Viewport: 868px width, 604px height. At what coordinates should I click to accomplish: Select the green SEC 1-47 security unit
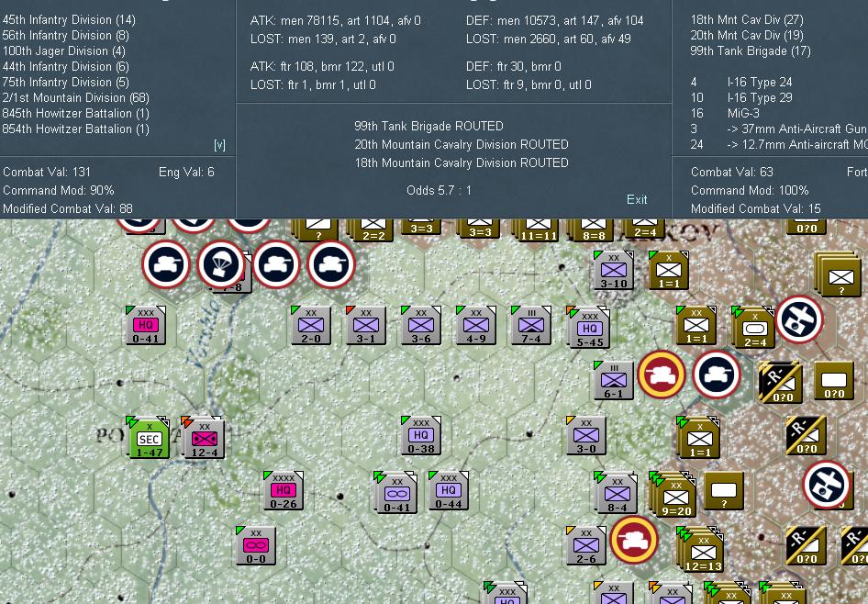[149, 438]
